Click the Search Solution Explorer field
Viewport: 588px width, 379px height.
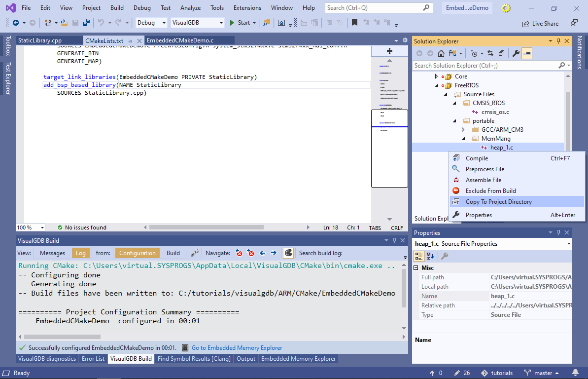(492, 65)
